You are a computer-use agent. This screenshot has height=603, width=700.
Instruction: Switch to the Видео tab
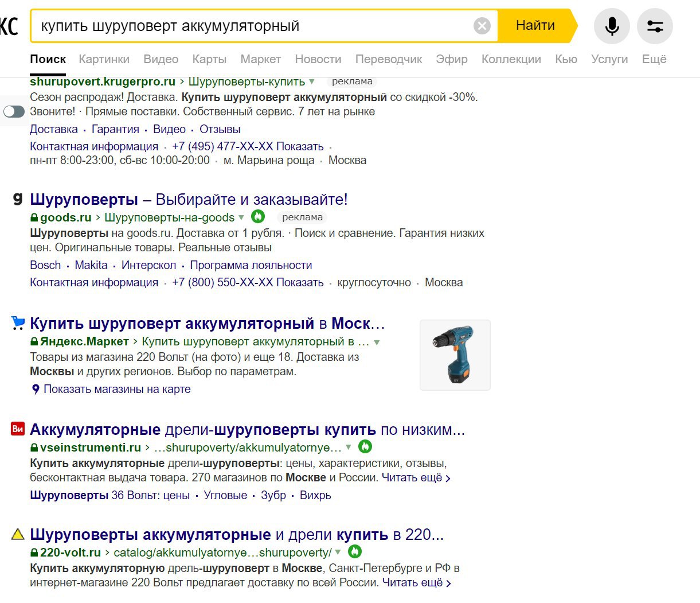pyautogui.click(x=161, y=59)
